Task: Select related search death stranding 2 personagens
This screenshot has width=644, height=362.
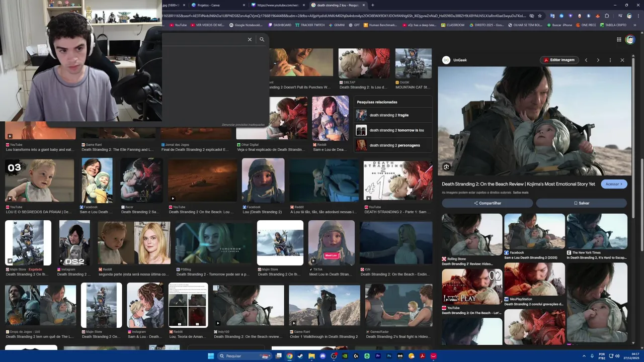Action: pos(393,145)
